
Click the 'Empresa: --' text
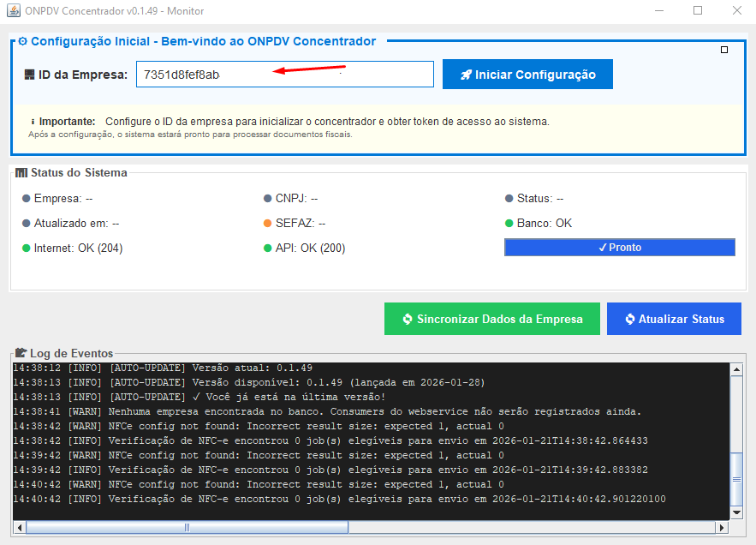63,199
